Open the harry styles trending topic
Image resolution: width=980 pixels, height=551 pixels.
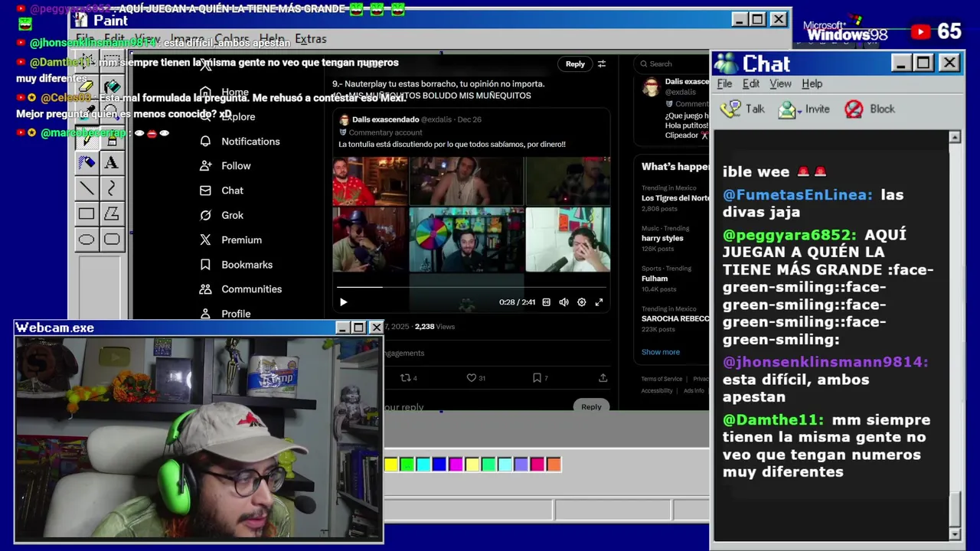point(662,238)
